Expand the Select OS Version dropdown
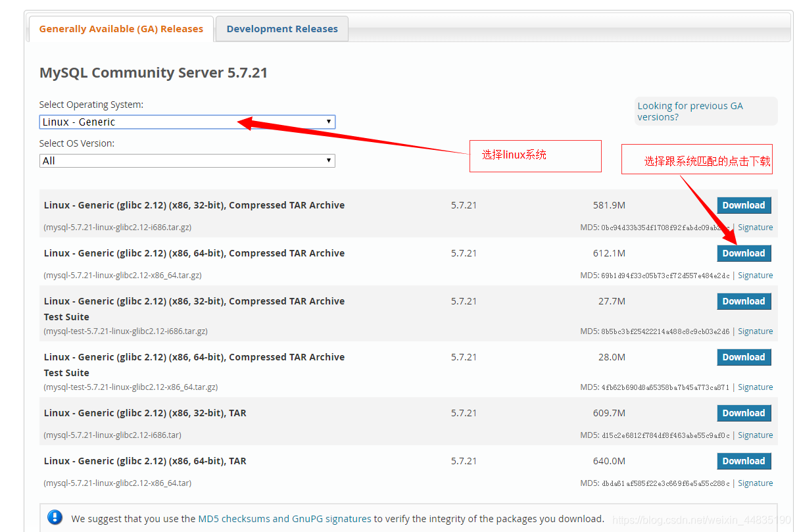The height and width of the screenshot is (532, 797). [x=187, y=160]
